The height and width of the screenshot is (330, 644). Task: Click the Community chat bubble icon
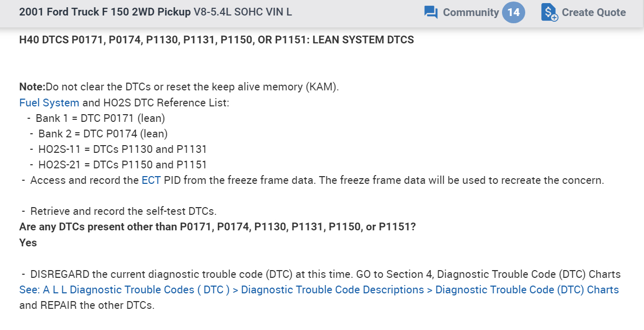point(431,12)
